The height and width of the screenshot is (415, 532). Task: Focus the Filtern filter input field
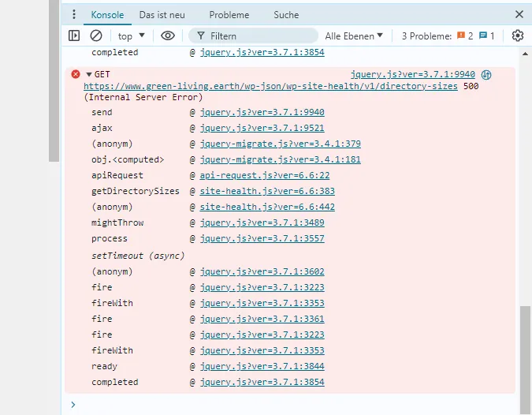pyautogui.click(x=253, y=36)
